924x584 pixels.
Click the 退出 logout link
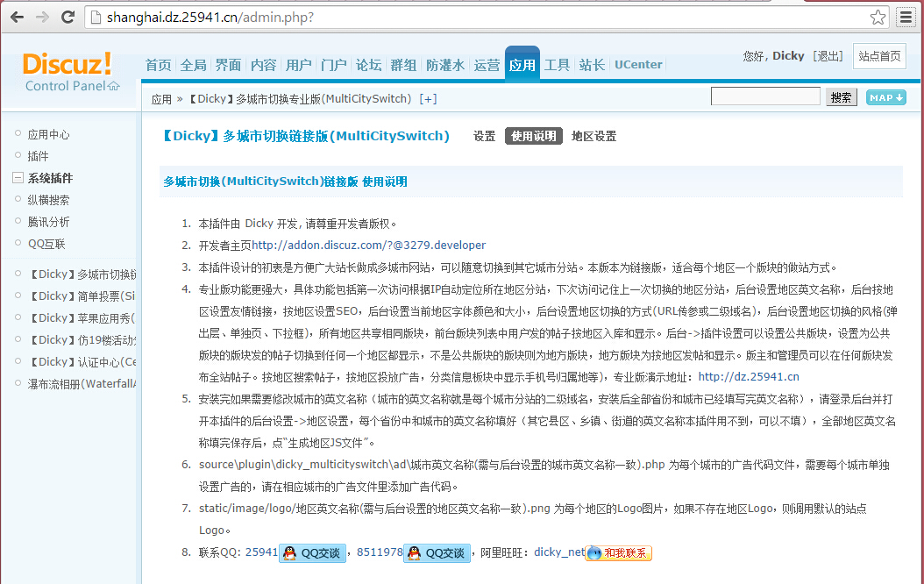[x=828, y=56]
